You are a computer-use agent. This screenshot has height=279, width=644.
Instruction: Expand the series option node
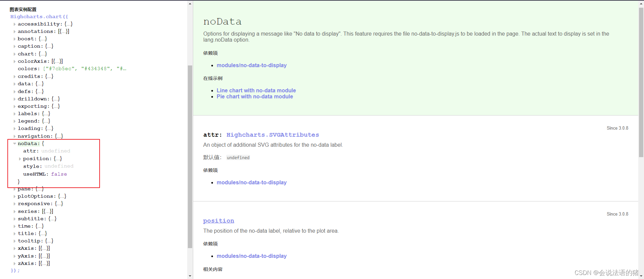click(14, 212)
